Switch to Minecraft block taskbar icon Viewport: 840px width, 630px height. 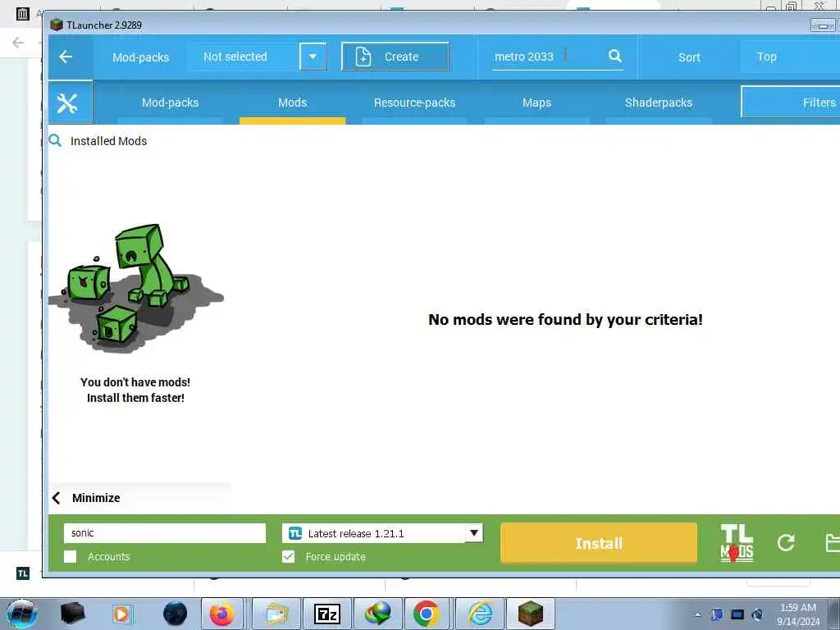[531, 614]
